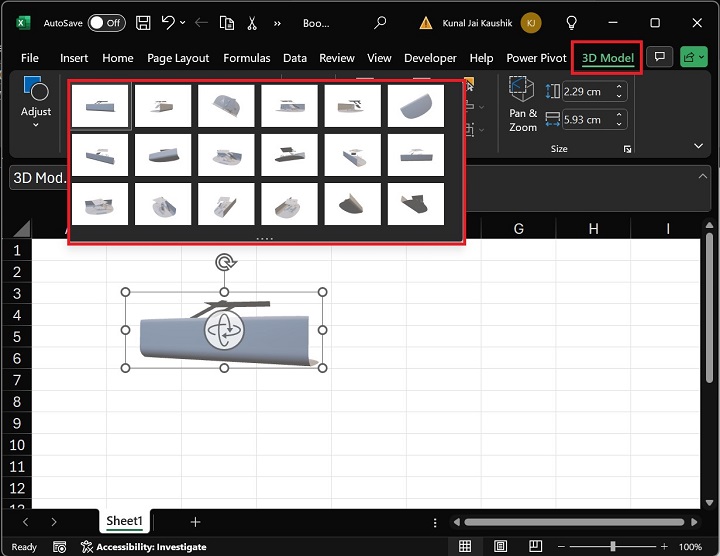Screen dimensions: 720x556
Task: Click the Undo arrow icon
Action: [x=169, y=22]
